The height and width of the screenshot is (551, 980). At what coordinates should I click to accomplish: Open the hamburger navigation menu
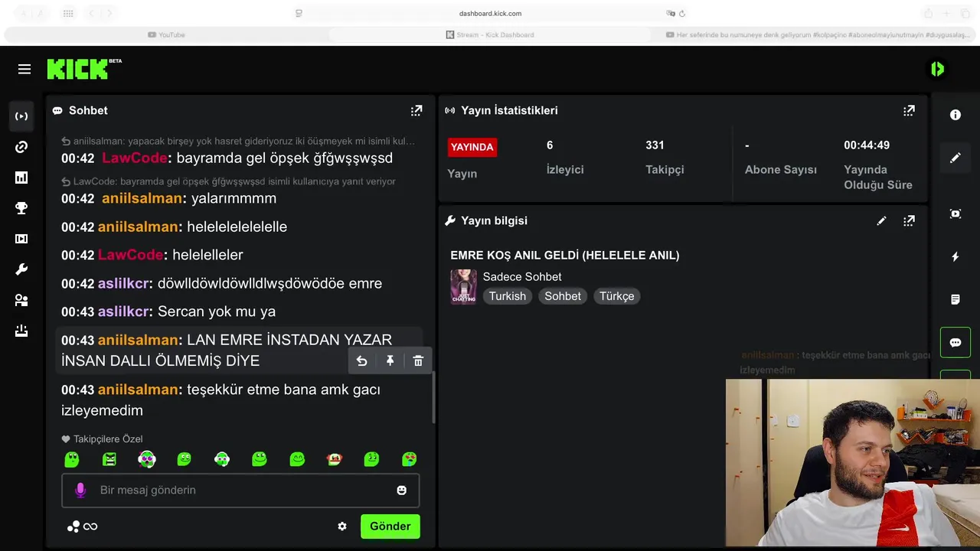24,70
